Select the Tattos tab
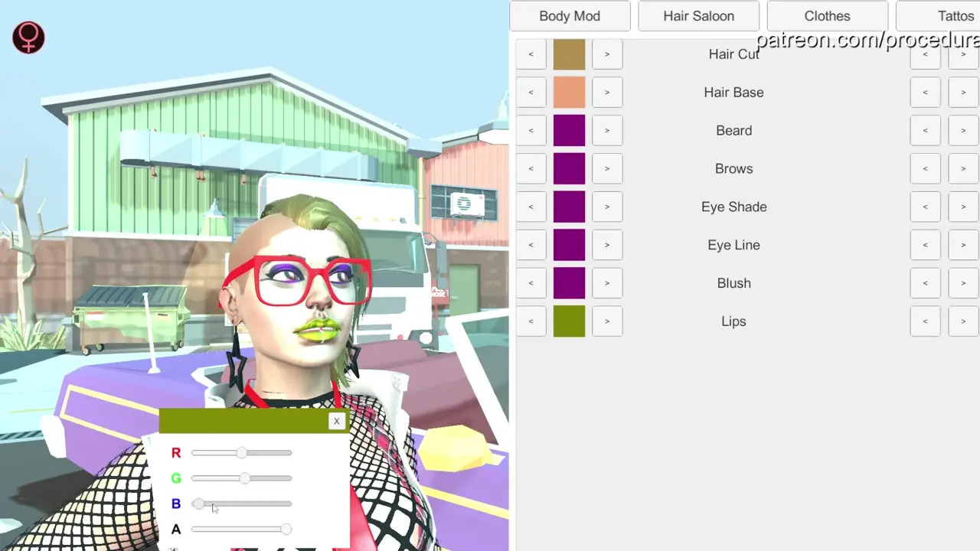Image resolution: width=980 pixels, height=551 pixels. point(949,16)
